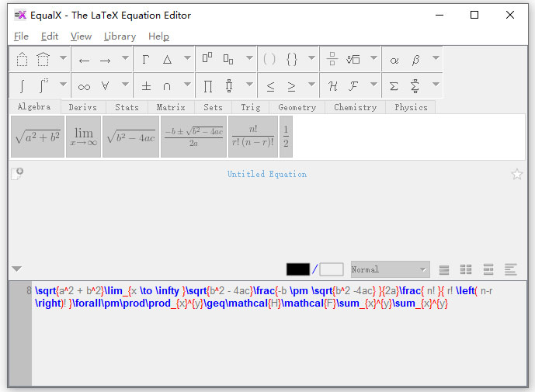Create new equation with page-plus icon

[x=17, y=173]
